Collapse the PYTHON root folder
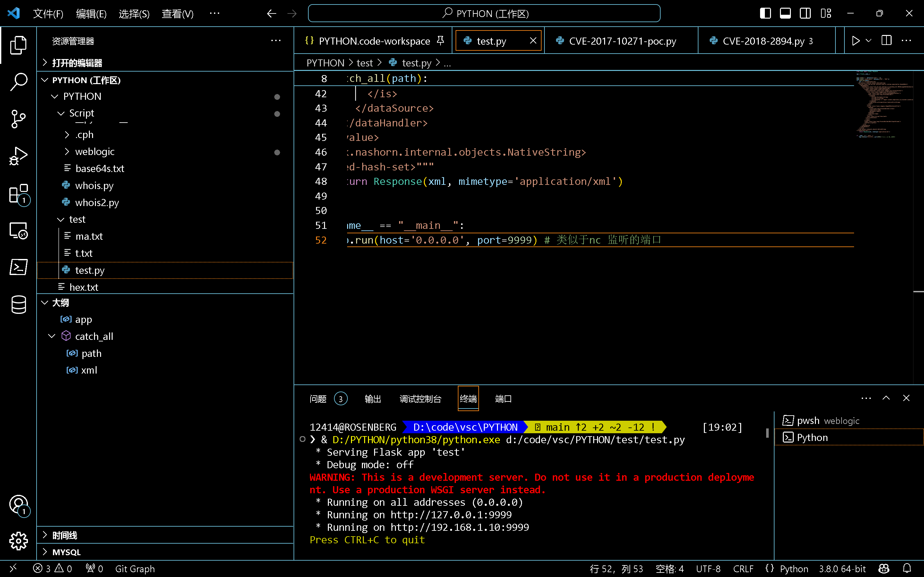Screen dimensions: 924x577 coord(55,96)
